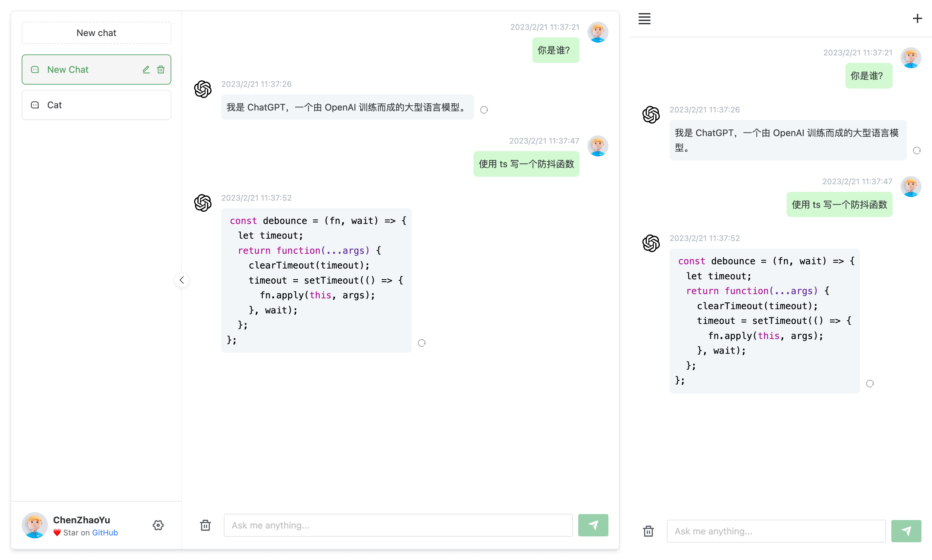Viewport: 932px width, 560px height.
Task: Open the GitHub link
Action: [105, 532]
